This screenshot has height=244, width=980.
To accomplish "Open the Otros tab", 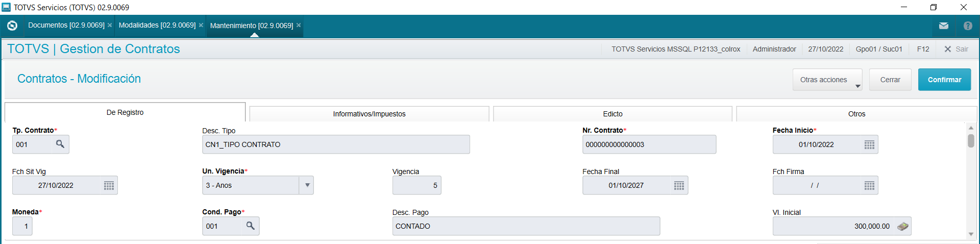I will [856, 114].
